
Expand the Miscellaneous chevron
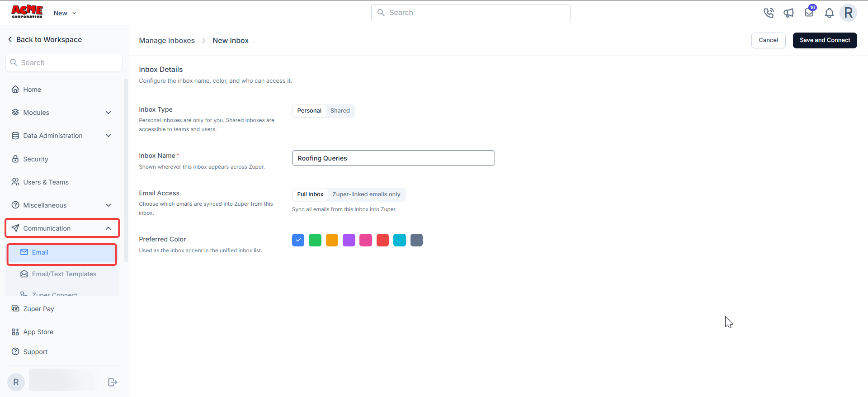[108, 205]
